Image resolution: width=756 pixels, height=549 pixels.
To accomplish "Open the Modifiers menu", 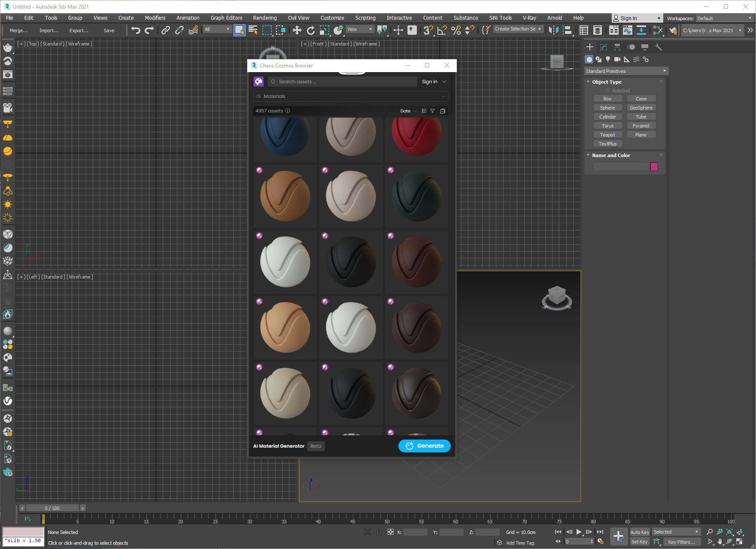I will [155, 18].
